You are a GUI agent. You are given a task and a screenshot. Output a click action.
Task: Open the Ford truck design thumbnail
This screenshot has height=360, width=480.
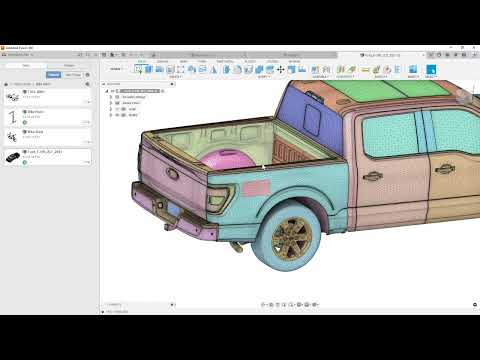13,157
